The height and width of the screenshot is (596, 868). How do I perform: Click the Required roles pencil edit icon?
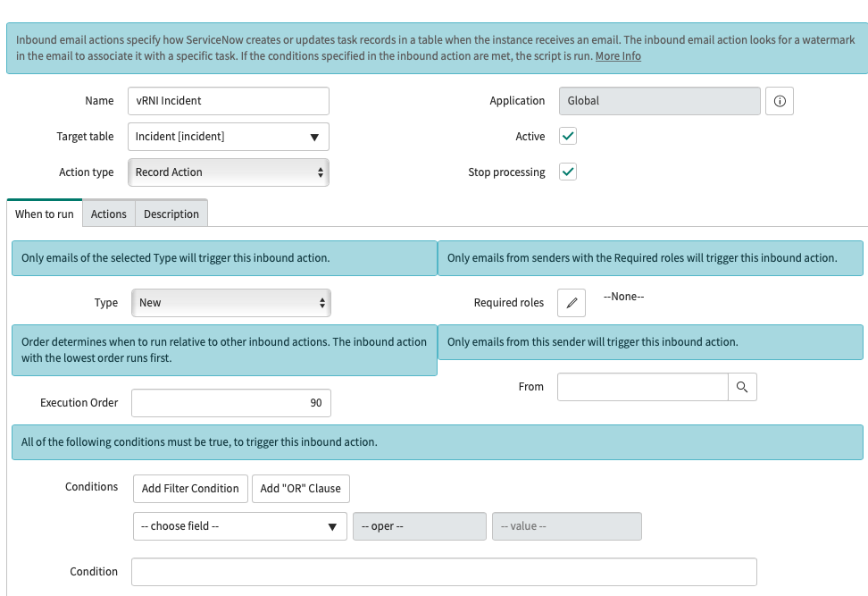coord(572,303)
